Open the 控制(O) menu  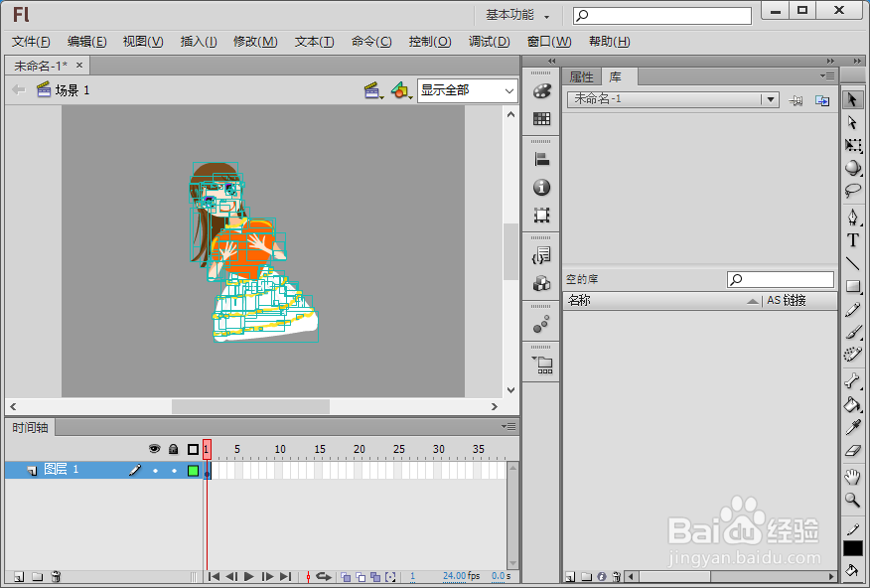[429, 42]
